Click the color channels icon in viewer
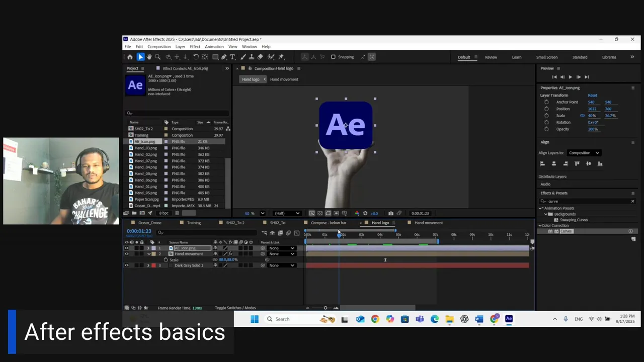The height and width of the screenshot is (362, 644). 357,213
